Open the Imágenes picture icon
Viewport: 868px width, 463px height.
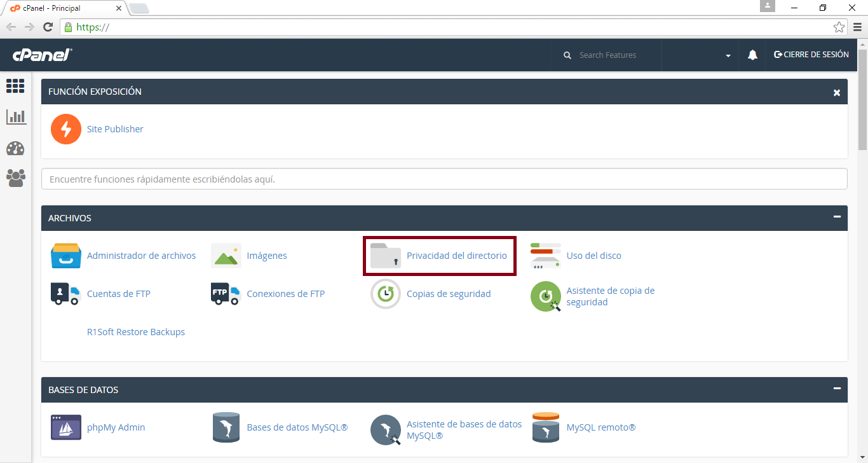click(226, 256)
